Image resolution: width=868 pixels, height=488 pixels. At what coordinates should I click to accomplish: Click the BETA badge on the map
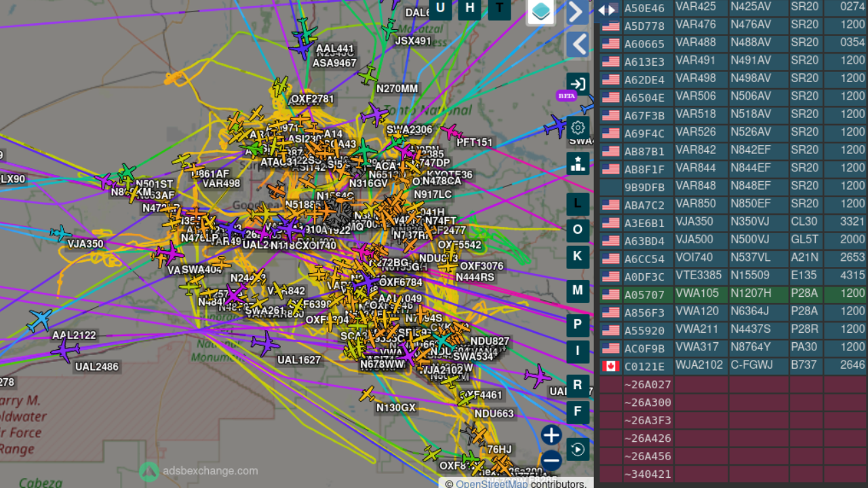(566, 96)
